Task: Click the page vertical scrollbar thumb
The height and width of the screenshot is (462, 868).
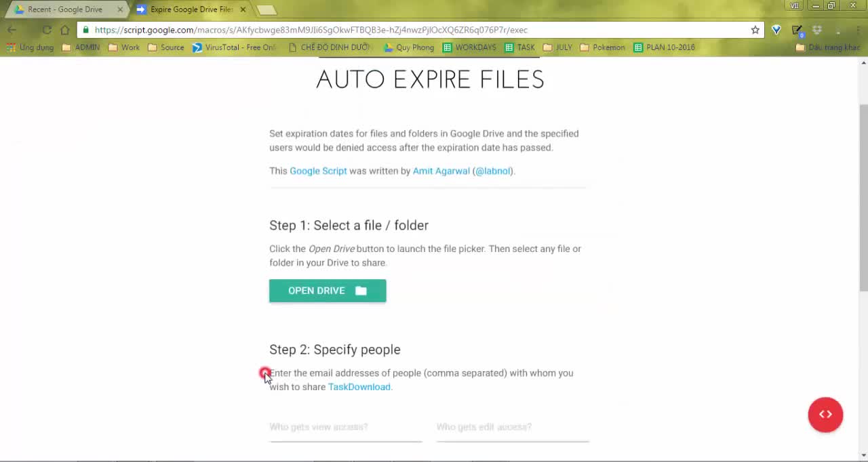Action: 863,198
